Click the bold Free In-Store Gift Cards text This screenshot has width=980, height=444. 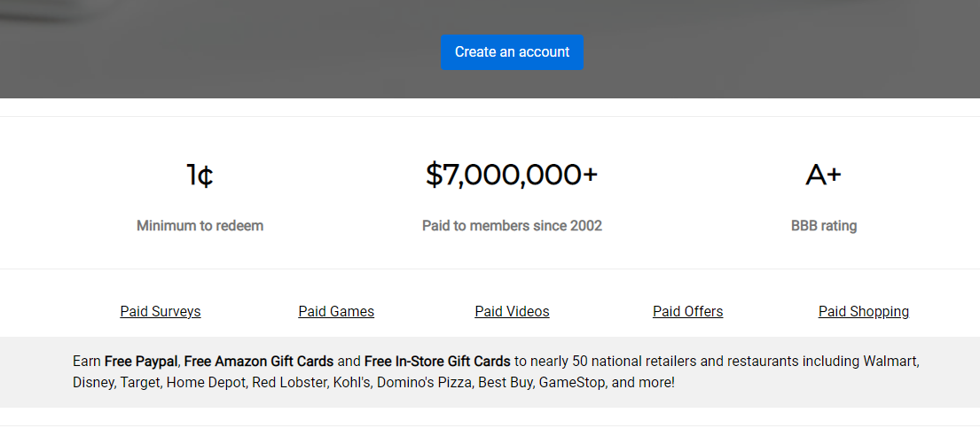(x=437, y=361)
